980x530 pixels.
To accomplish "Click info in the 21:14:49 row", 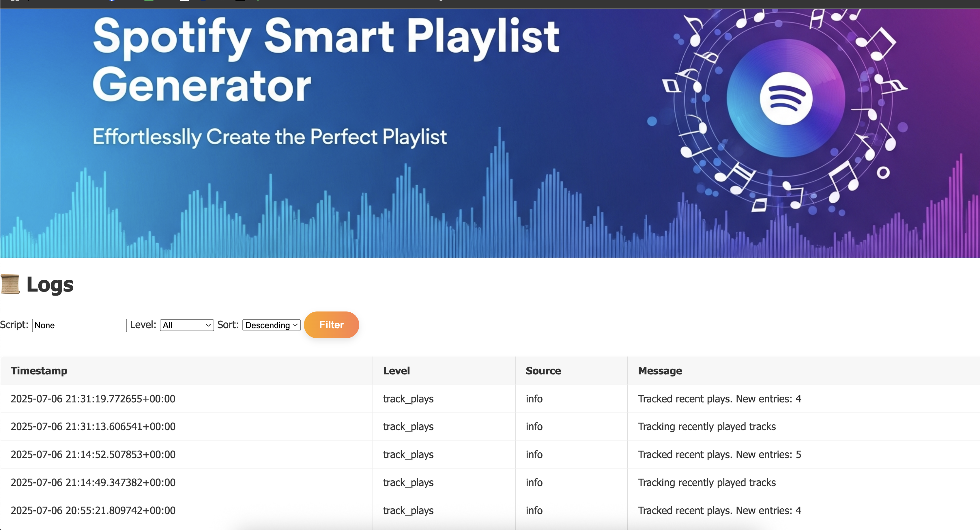I will 534,482.
